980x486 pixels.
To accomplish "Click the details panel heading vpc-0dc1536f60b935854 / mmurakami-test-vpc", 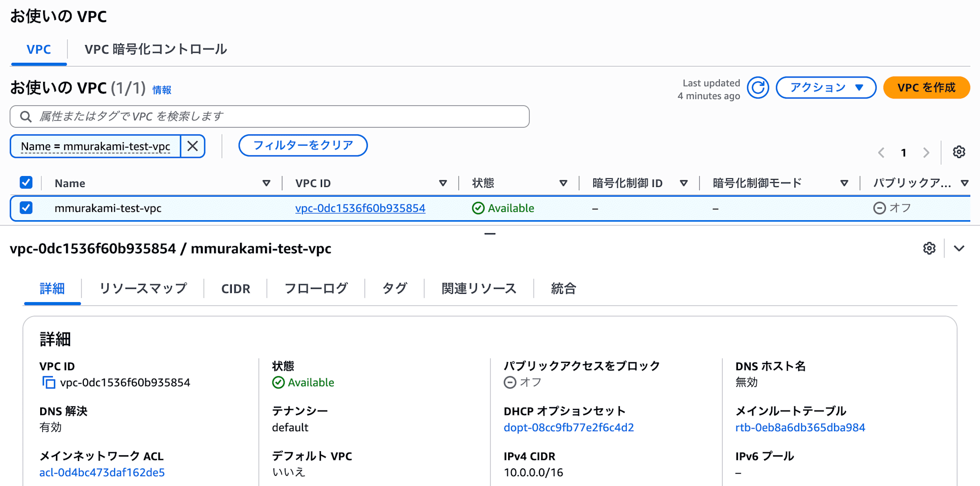I will 171,249.
